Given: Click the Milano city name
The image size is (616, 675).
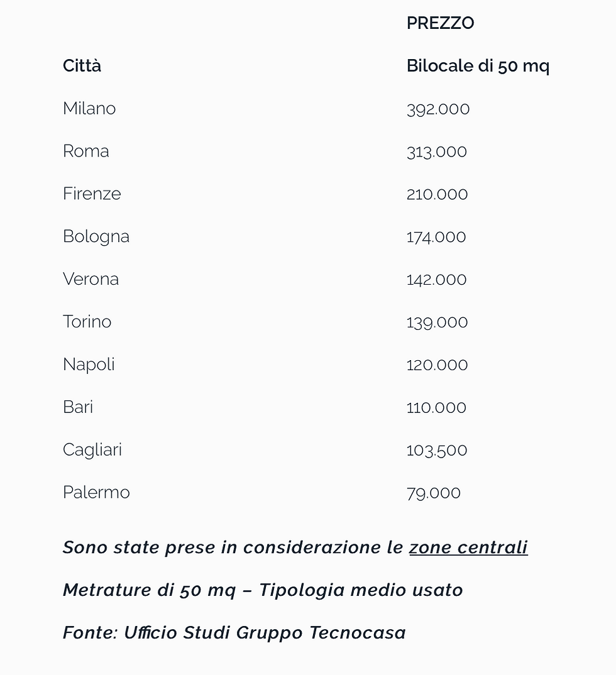Looking at the screenshot, I should 89,109.
